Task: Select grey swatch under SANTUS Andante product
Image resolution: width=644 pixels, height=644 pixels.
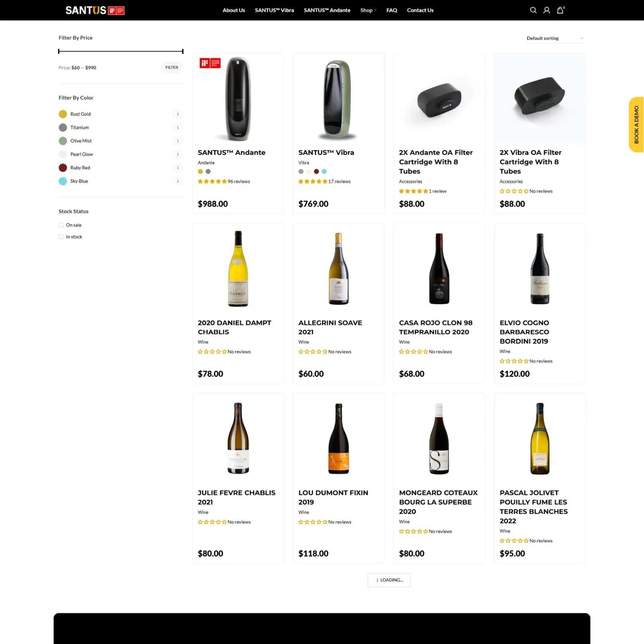Action: pyautogui.click(x=208, y=172)
